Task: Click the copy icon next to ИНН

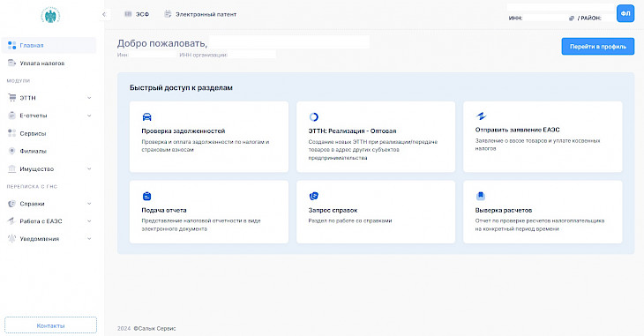Action: (572, 19)
